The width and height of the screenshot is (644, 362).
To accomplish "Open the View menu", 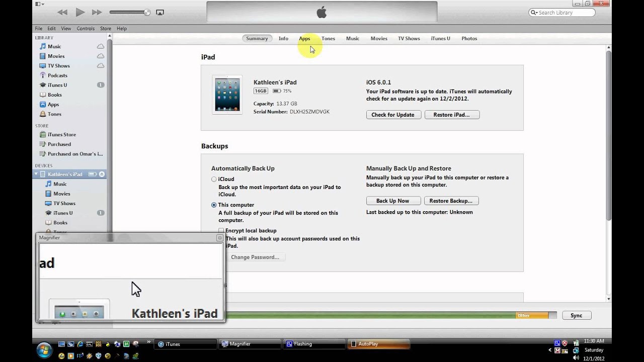I will (x=66, y=29).
